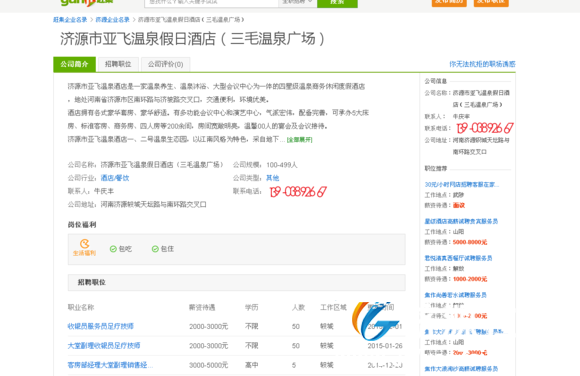This screenshot has width=580, height=376.
Task: Open the 酒店/餐饮 industry link
Action: pos(115,178)
